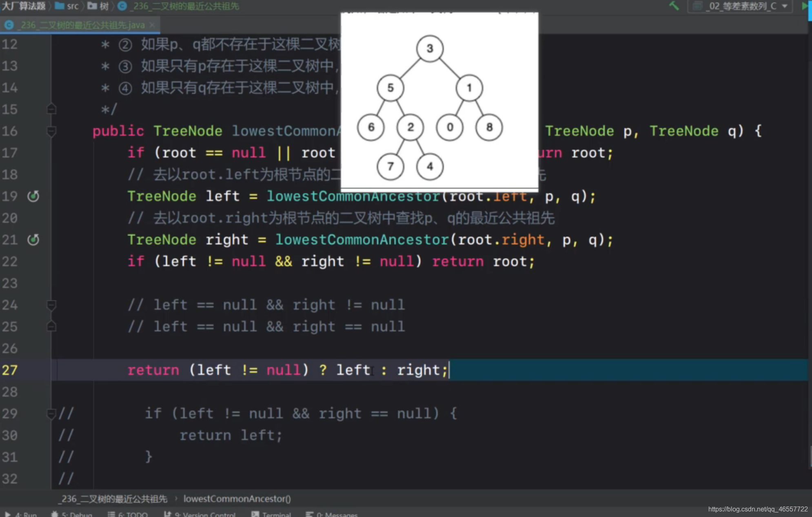The height and width of the screenshot is (517, 812).
Task: Collapse the method fold marker on line 16
Action: coord(51,131)
